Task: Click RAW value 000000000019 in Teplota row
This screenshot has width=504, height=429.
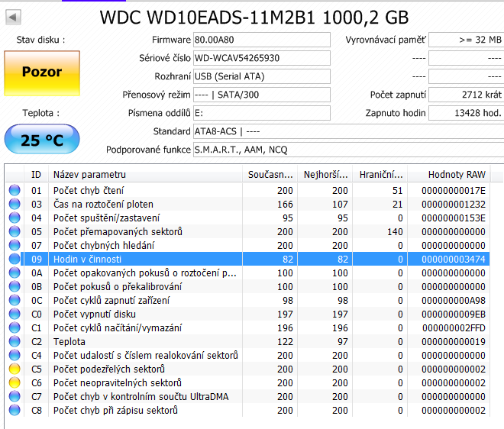Action: [x=454, y=341]
